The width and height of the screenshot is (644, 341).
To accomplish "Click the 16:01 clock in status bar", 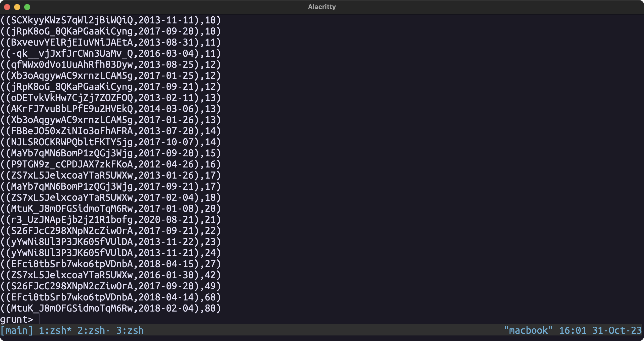I will point(573,330).
